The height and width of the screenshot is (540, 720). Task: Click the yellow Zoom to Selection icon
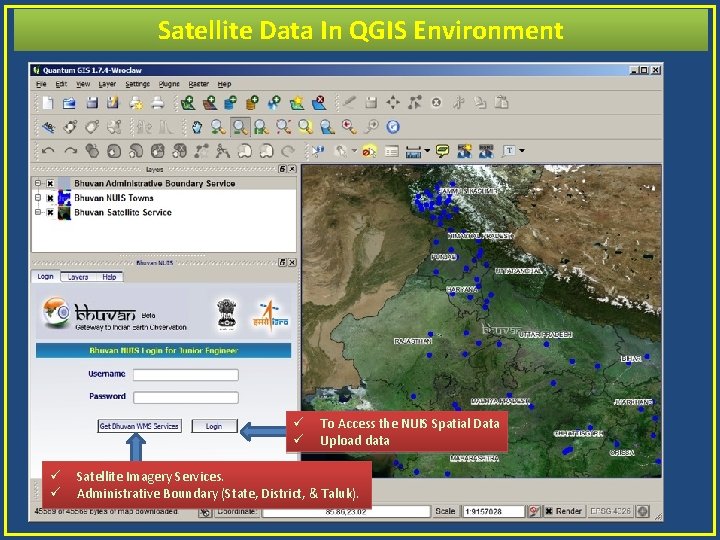(305, 127)
